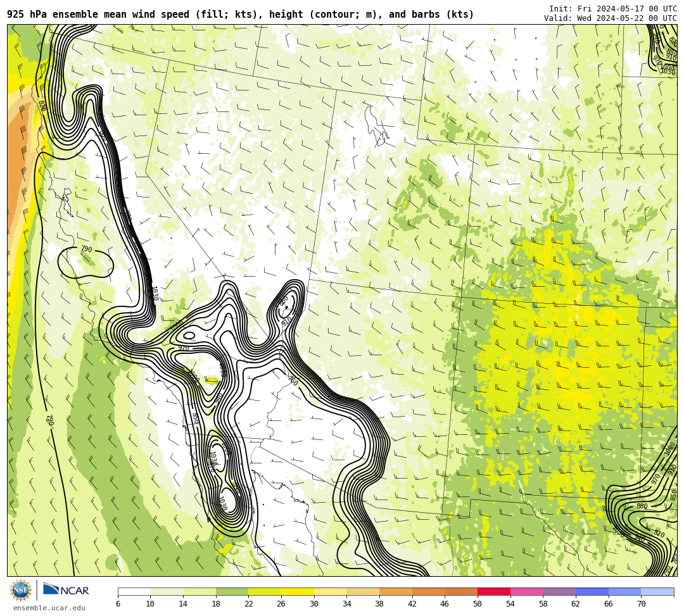The image size is (684, 616).
Task: Pick the red 50–54 kts colorbar swatch
Action: (494, 591)
